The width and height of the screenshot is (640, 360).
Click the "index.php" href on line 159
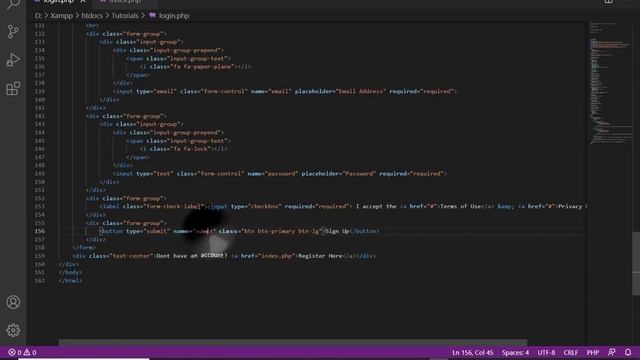point(277,256)
